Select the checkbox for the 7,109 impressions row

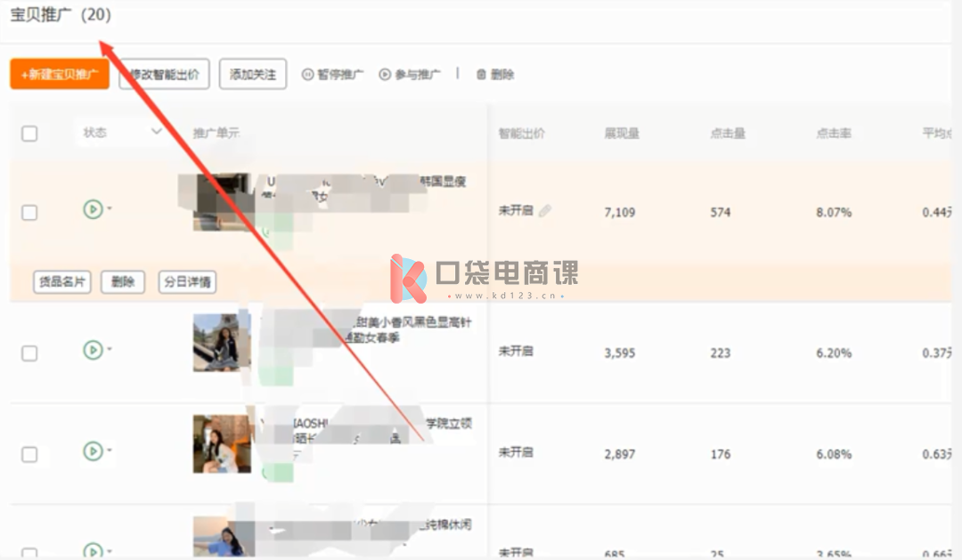point(29,212)
